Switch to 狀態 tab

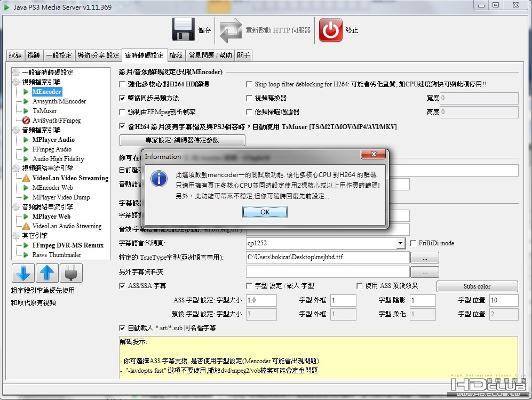[15, 55]
